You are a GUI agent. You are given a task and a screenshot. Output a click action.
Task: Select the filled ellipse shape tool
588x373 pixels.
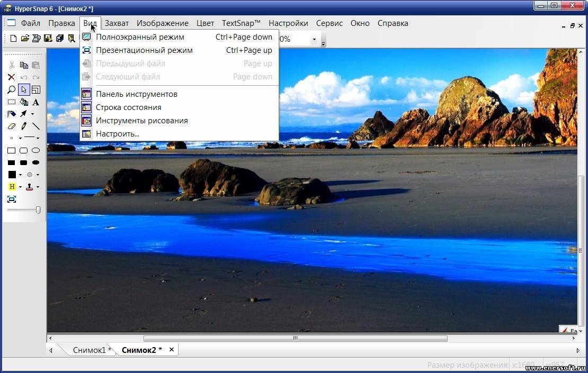[35, 162]
